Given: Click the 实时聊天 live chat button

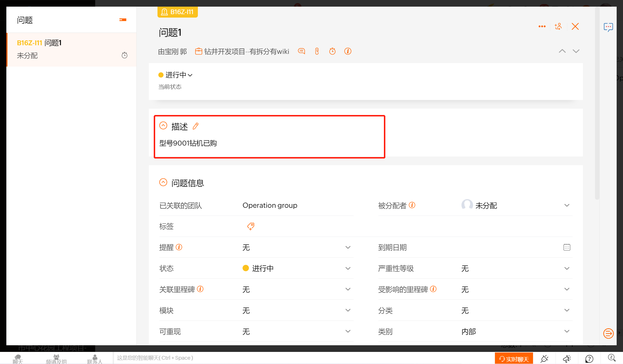Looking at the screenshot, I should click(514, 359).
